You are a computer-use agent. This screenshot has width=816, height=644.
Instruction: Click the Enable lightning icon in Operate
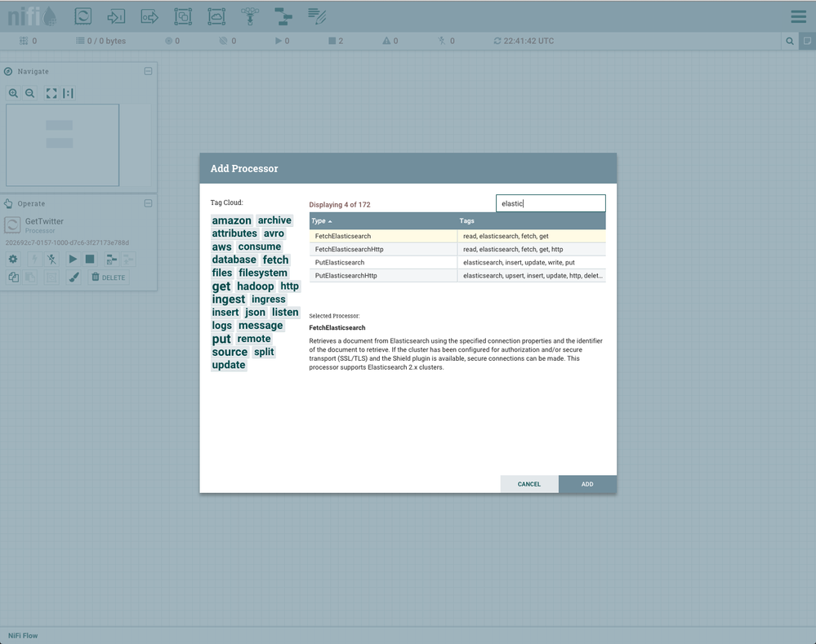[34, 259]
